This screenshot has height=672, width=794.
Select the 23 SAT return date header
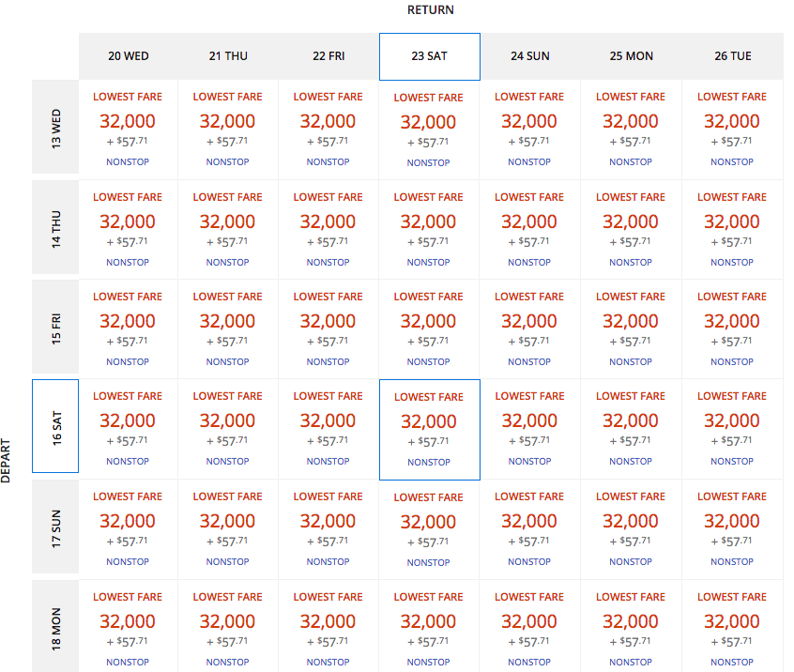(429, 56)
